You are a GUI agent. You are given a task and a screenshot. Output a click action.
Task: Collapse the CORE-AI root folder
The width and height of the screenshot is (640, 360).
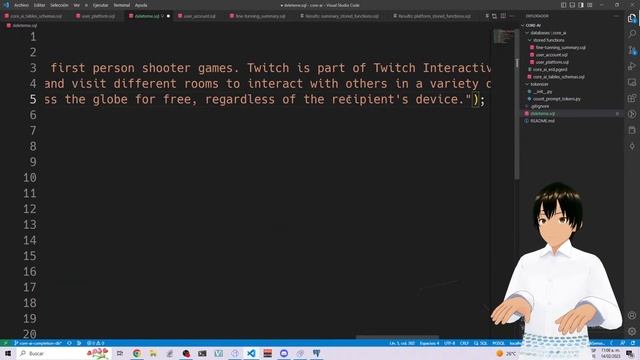point(533,25)
